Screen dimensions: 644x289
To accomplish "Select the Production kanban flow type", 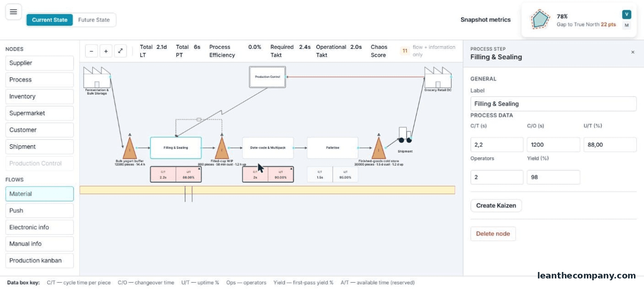I will pyautogui.click(x=40, y=261).
